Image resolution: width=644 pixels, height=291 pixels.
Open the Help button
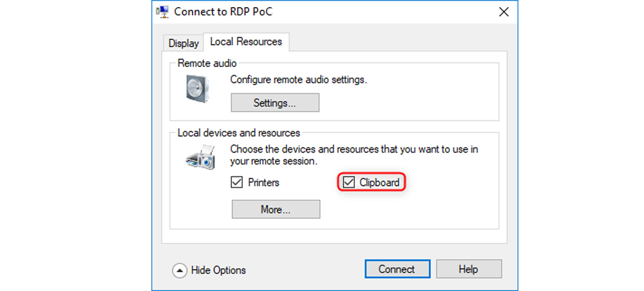pos(469,269)
